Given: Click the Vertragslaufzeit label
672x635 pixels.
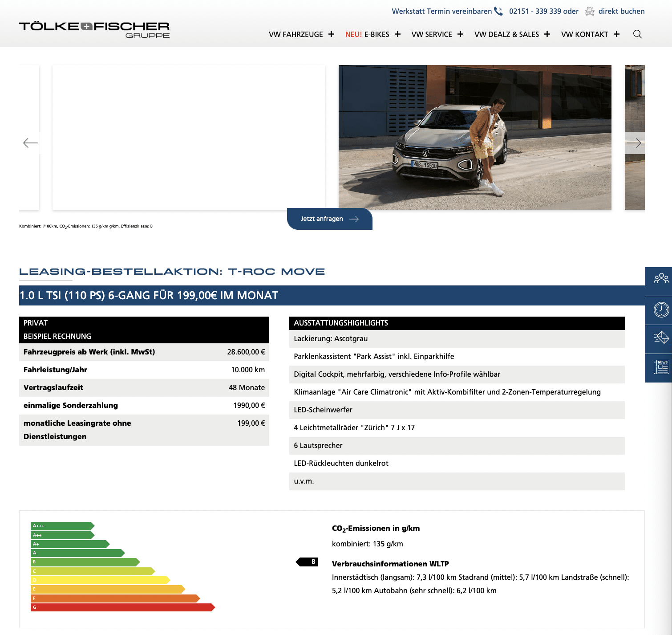Looking at the screenshot, I should [x=53, y=387].
